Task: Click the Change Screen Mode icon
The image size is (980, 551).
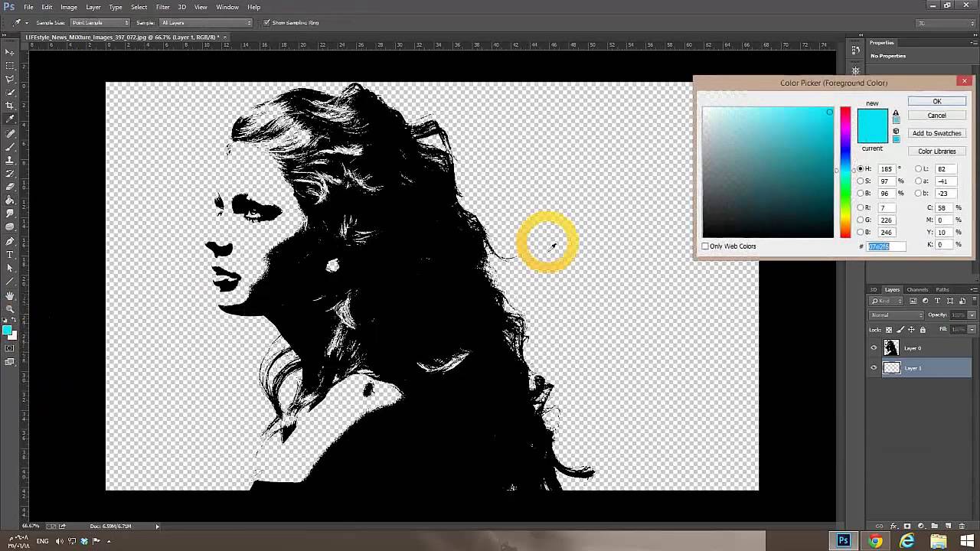Action: (x=10, y=362)
